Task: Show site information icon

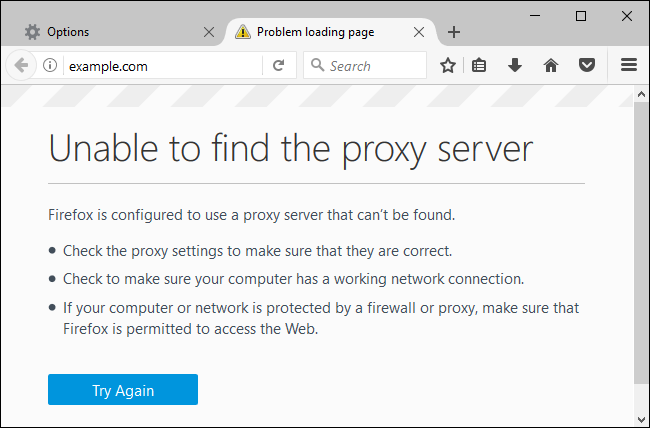Action: 50,66
